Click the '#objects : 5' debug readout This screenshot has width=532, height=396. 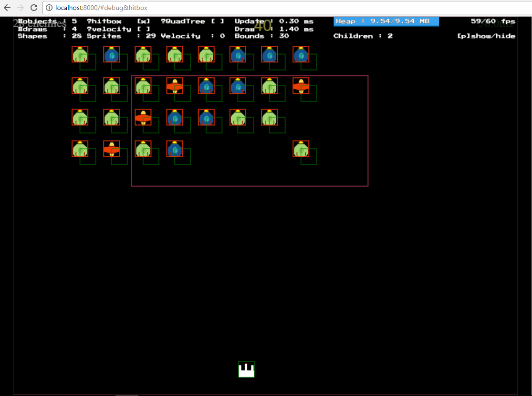point(48,21)
